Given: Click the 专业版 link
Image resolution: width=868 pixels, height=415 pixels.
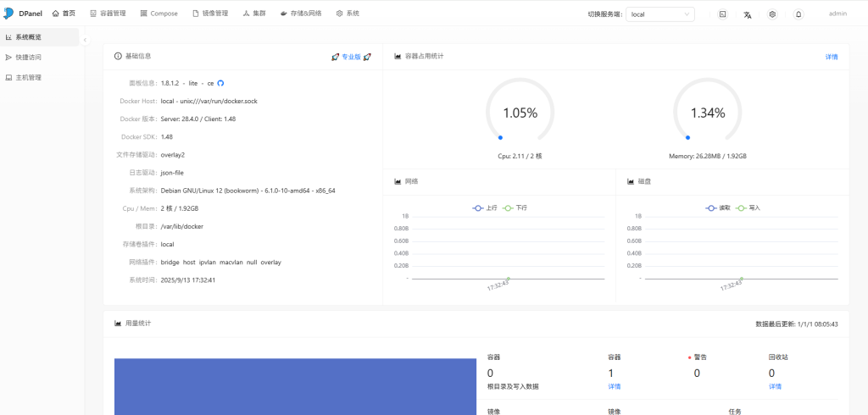Looking at the screenshot, I should pyautogui.click(x=351, y=57).
